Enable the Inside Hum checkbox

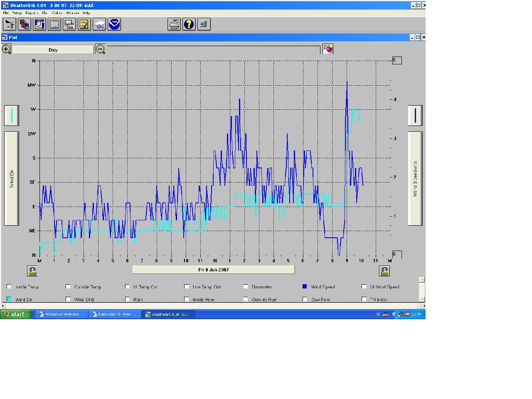(x=187, y=299)
